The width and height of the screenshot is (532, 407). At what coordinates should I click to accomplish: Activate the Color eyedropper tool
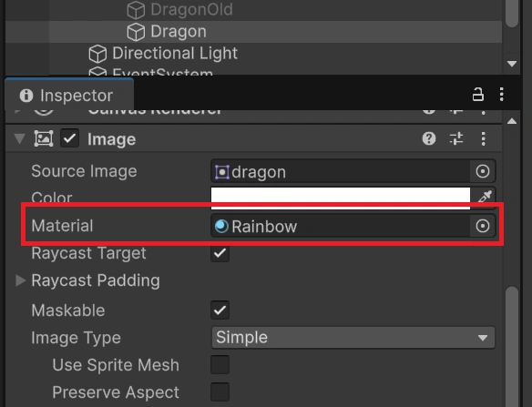(485, 197)
